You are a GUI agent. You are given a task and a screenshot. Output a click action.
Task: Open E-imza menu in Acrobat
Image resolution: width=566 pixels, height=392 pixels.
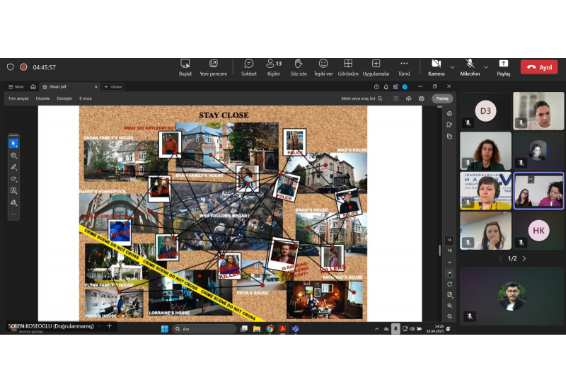(x=85, y=98)
